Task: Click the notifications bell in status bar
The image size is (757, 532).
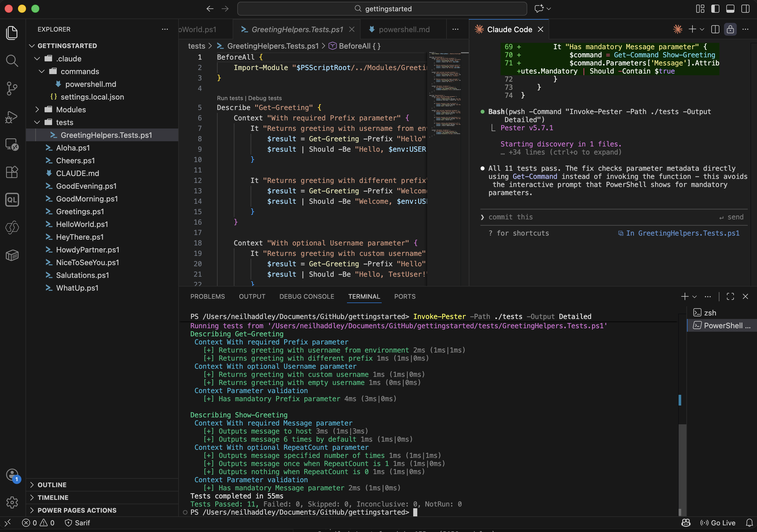Action: pyautogui.click(x=749, y=523)
